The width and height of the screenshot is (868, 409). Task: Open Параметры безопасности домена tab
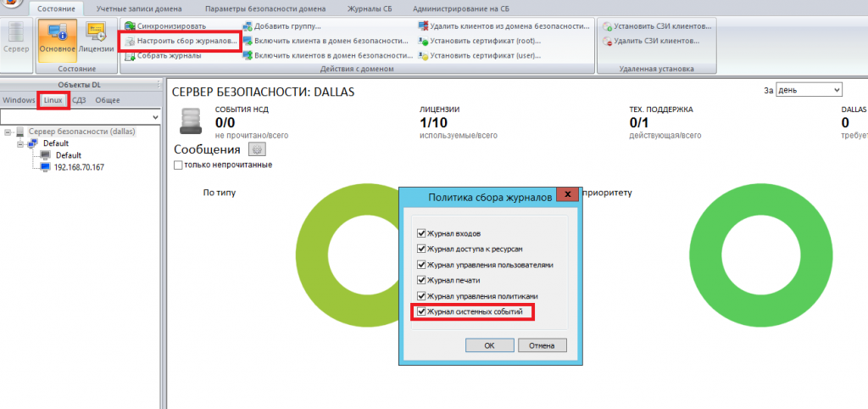tap(265, 8)
